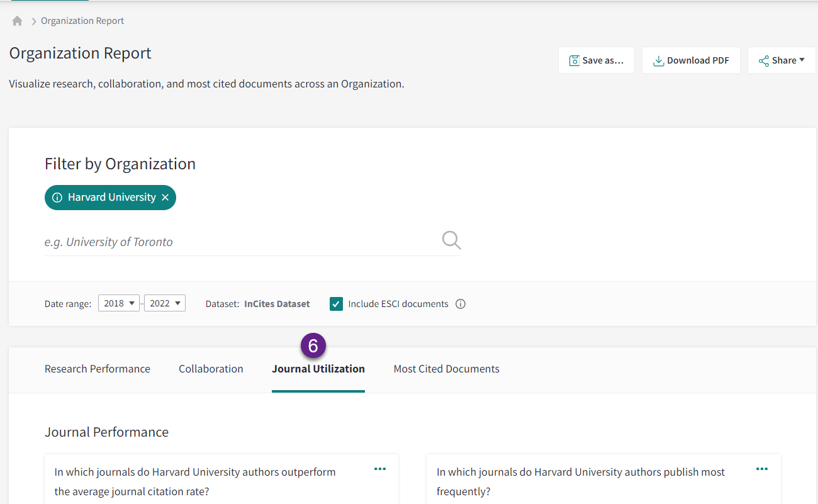Click info icon beside Include ESCI documents
Viewport: 818px width, 504px height.
click(x=461, y=304)
